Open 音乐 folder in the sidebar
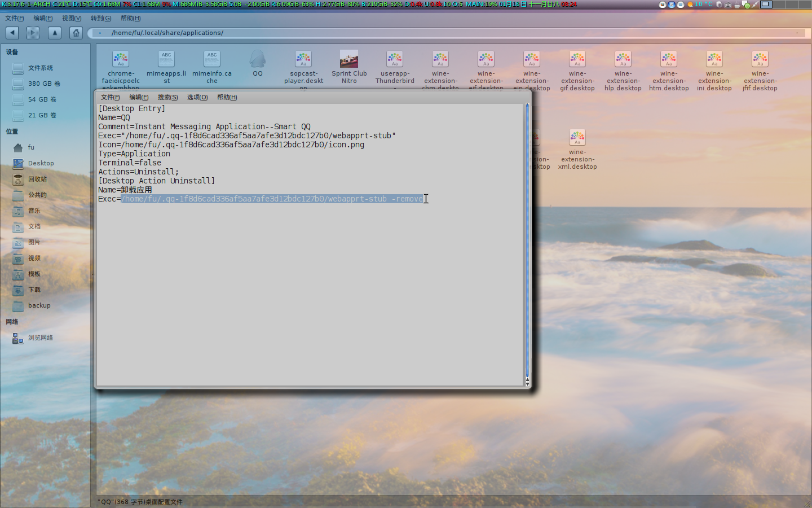The image size is (812, 508). (x=45, y=211)
